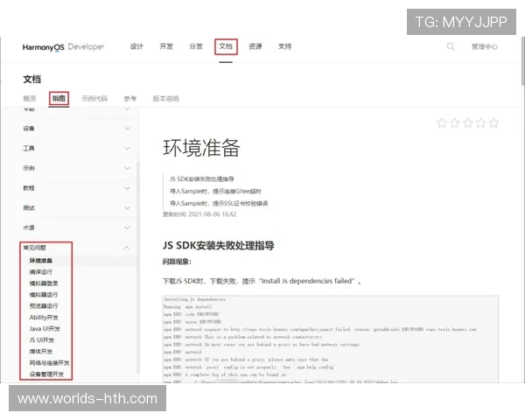Select 预览器运行 in the sidebar tree

(x=44, y=306)
